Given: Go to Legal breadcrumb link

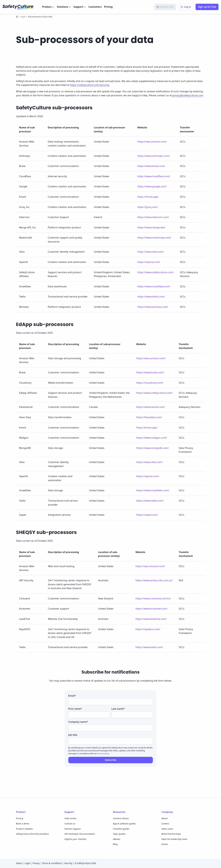Looking at the screenshot, I should coord(23,17).
